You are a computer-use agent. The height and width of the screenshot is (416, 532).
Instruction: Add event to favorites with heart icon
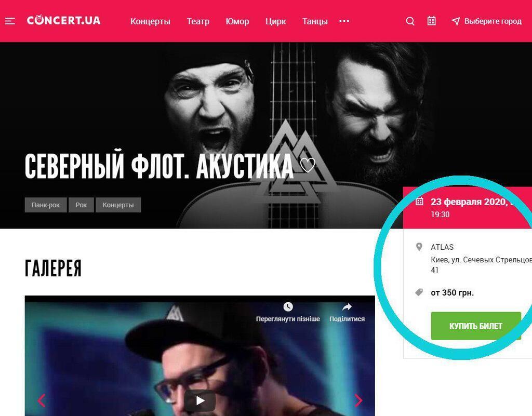point(308,165)
